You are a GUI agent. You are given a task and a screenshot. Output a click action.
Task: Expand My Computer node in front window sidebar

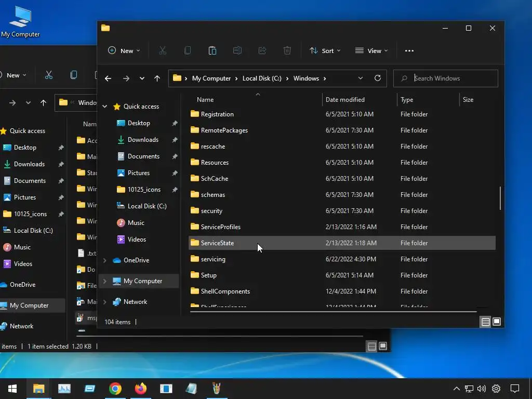[105, 281]
